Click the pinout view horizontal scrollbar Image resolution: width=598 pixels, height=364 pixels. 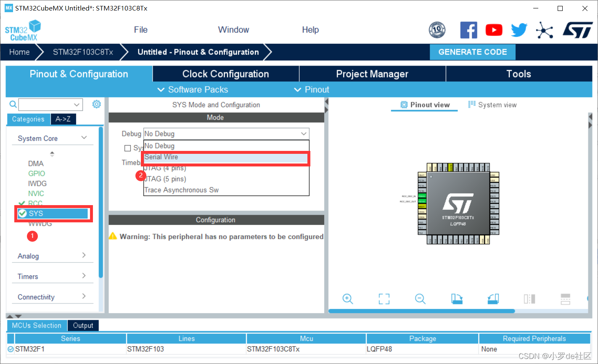421,311
